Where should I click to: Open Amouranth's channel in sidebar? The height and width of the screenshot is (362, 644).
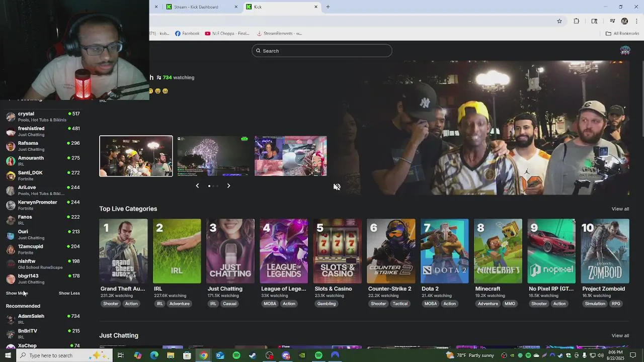coord(43,161)
